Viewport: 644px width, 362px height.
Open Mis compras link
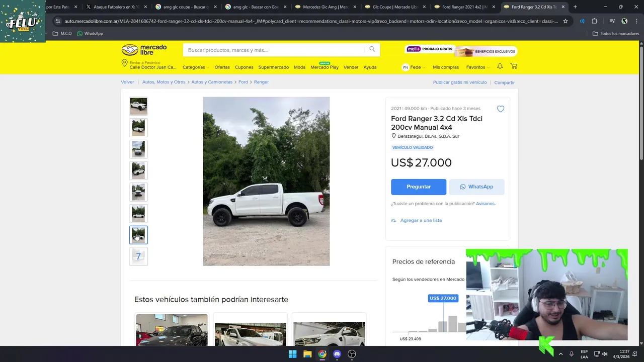point(446,67)
